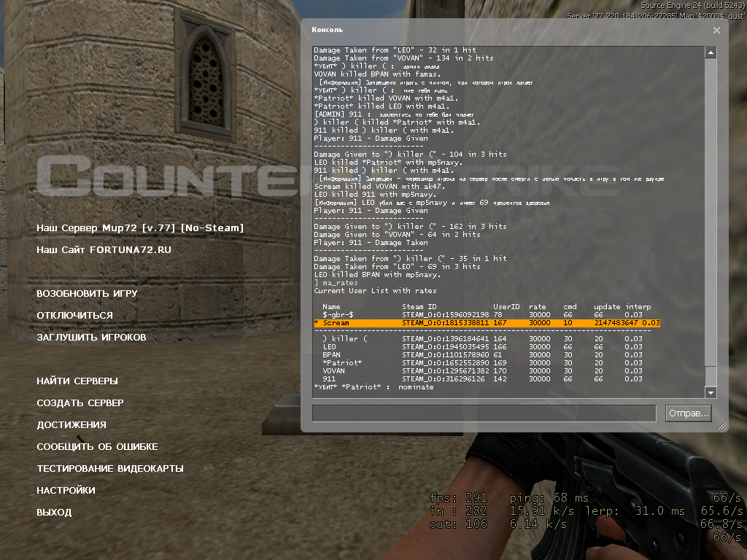Open the ДОСТИЖЕНИЯ menu item
This screenshot has width=747, height=560.
(71, 425)
